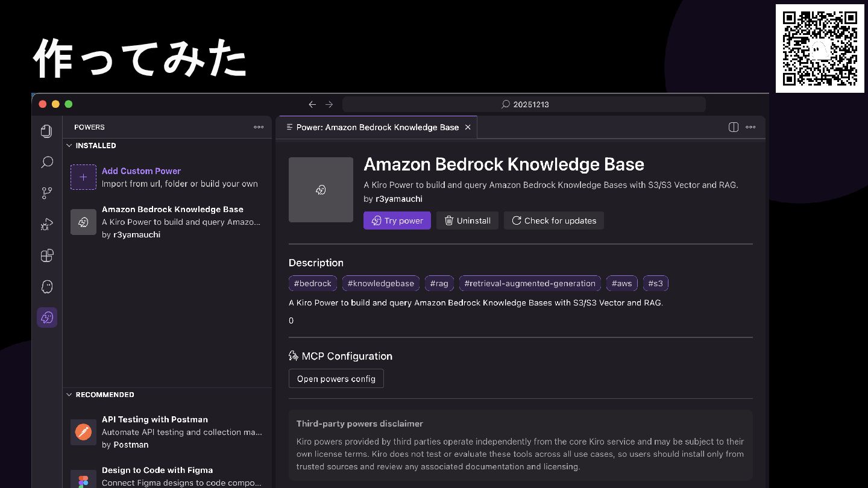Click the Add Custom Power link
Image resolution: width=868 pixels, height=488 pixels.
[x=141, y=171]
